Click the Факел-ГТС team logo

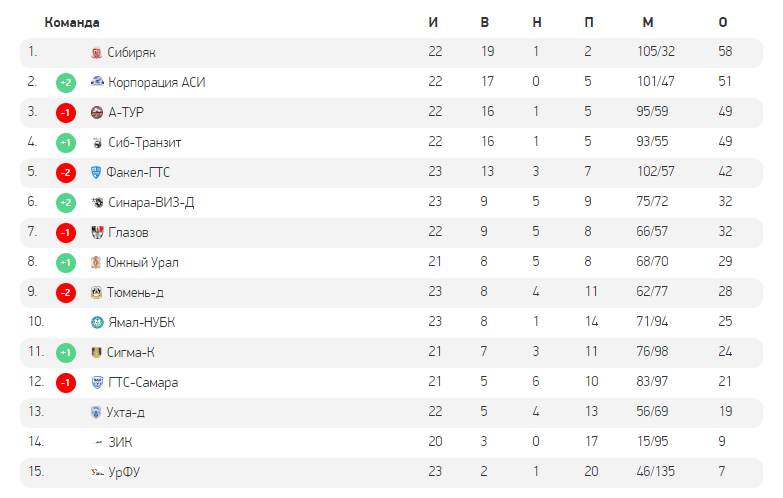96,173
